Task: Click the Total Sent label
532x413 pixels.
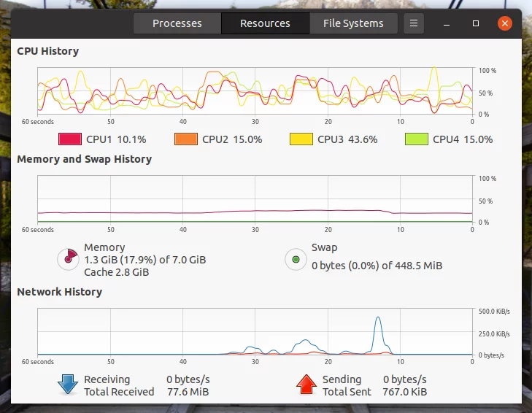Action: click(347, 392)
